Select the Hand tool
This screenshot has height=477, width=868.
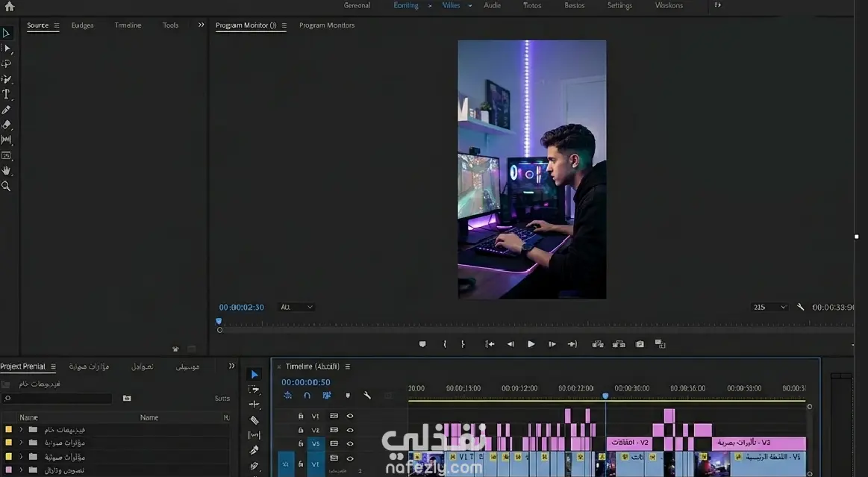pyautogui.click(x=6, y=171)
